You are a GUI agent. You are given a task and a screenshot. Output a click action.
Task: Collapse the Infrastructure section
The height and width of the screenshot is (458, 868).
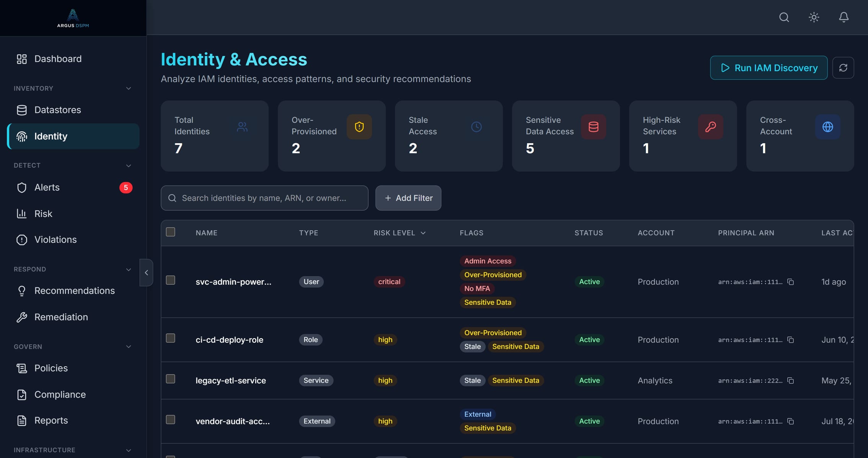(x=129, y=450)
